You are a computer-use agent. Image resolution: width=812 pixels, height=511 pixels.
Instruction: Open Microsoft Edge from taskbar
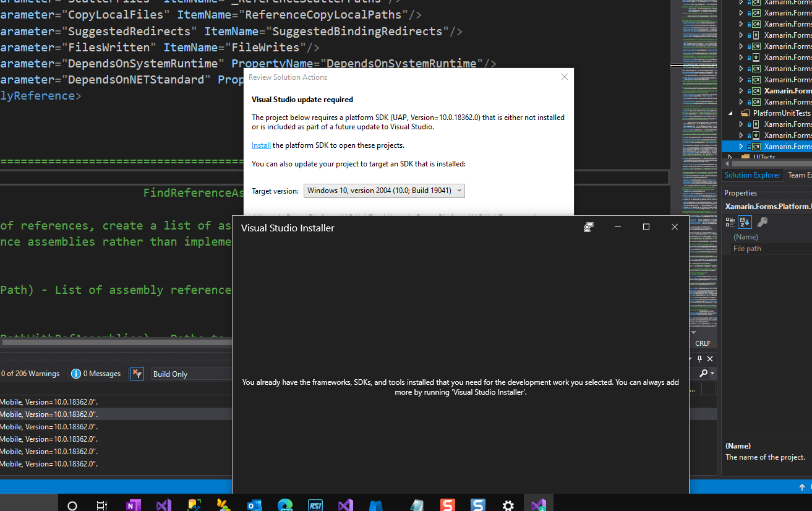click(284, 505)
